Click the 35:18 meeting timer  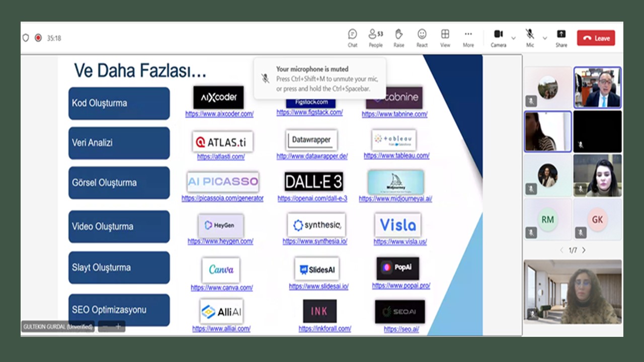54,38
